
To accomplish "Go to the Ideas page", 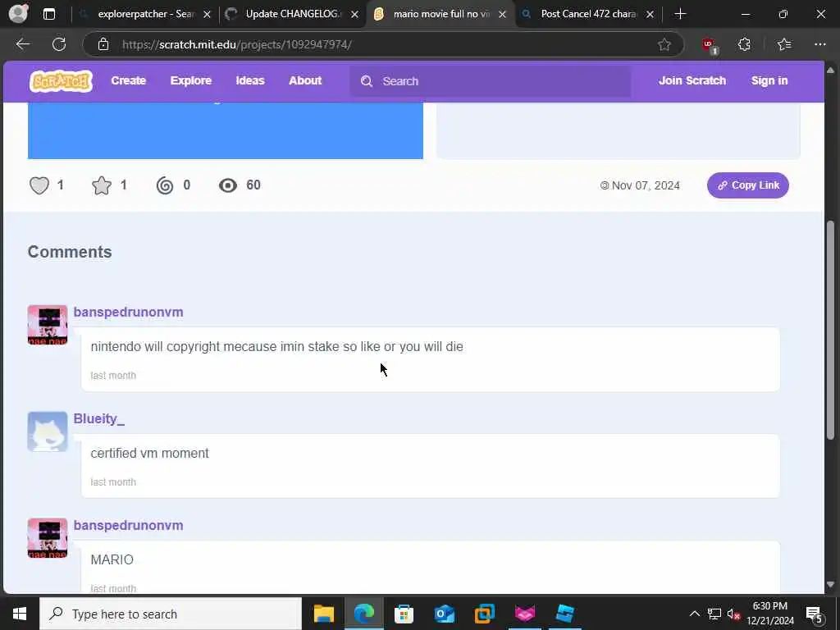I will [x=250, y=81].
